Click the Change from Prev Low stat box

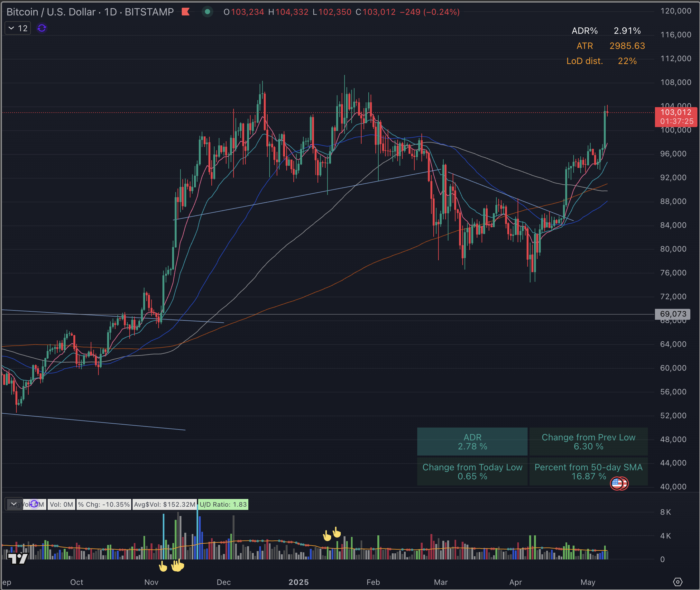pos(588,441)
